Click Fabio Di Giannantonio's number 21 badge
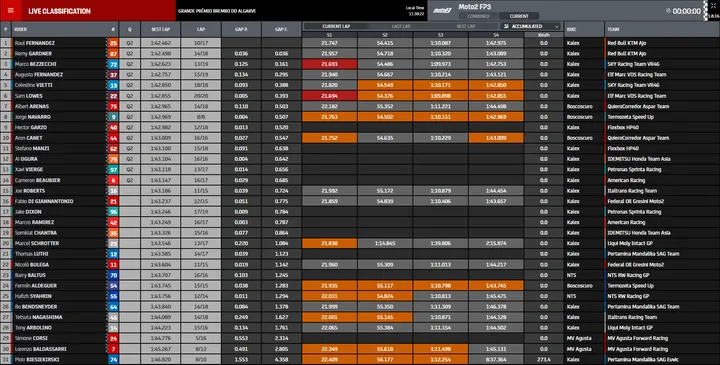 pyautogui.click(x=113, y=202)
